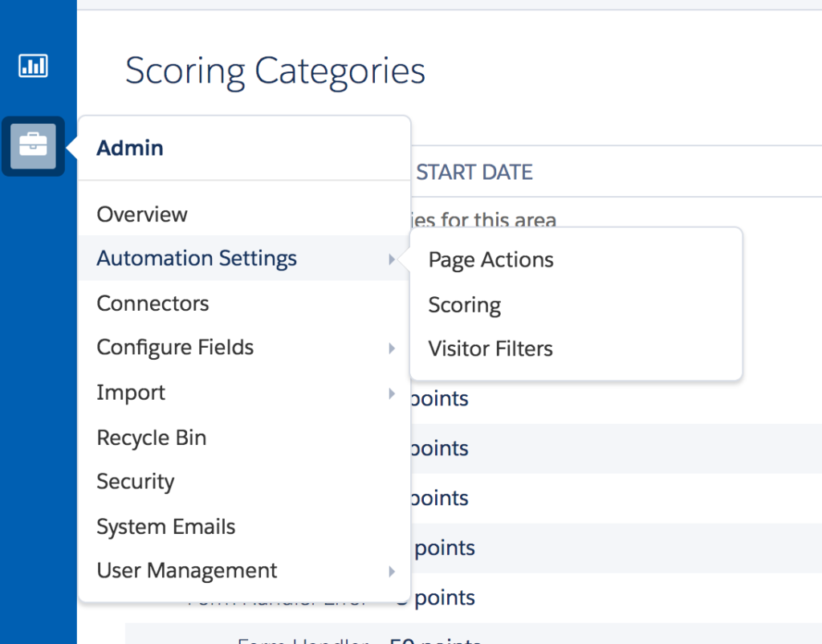Expand the Automation Settings flyout chevron

pyautogui.click(x=393, y=259)
